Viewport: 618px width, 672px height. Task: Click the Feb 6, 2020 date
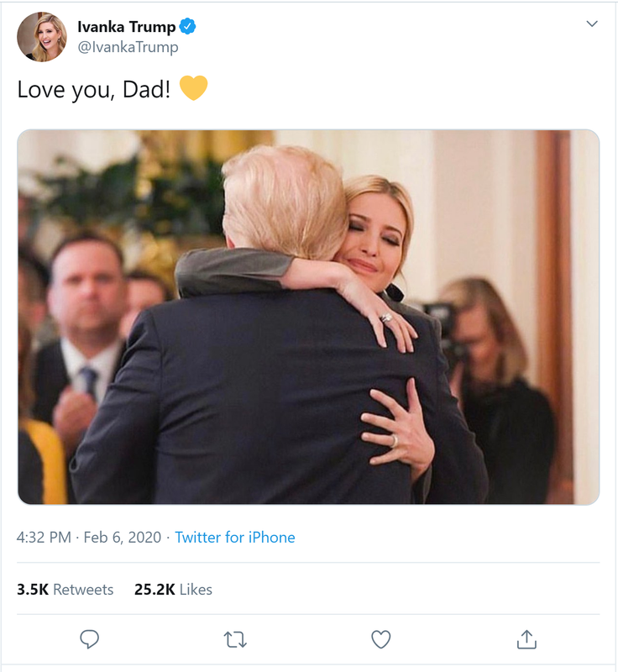coord(123,538)
